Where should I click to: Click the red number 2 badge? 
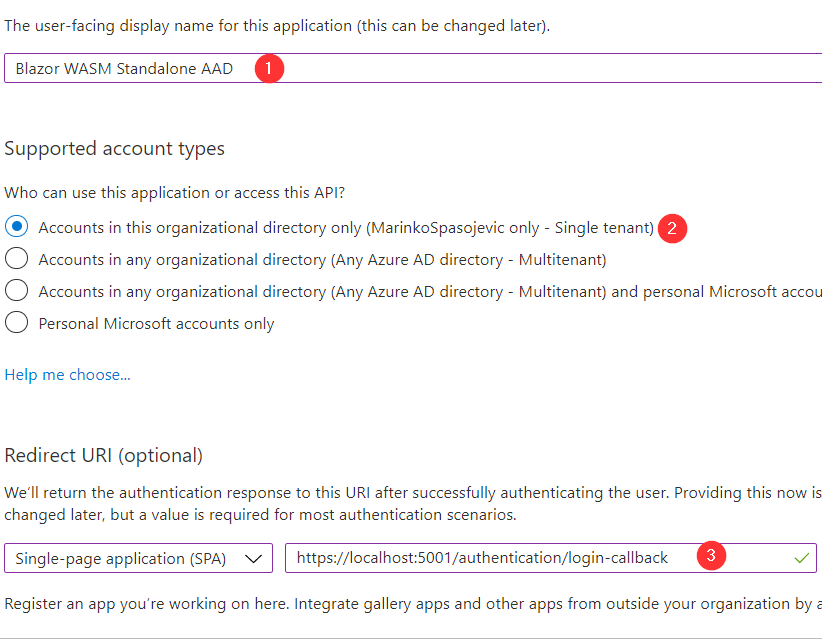click(x=672, y=228)
